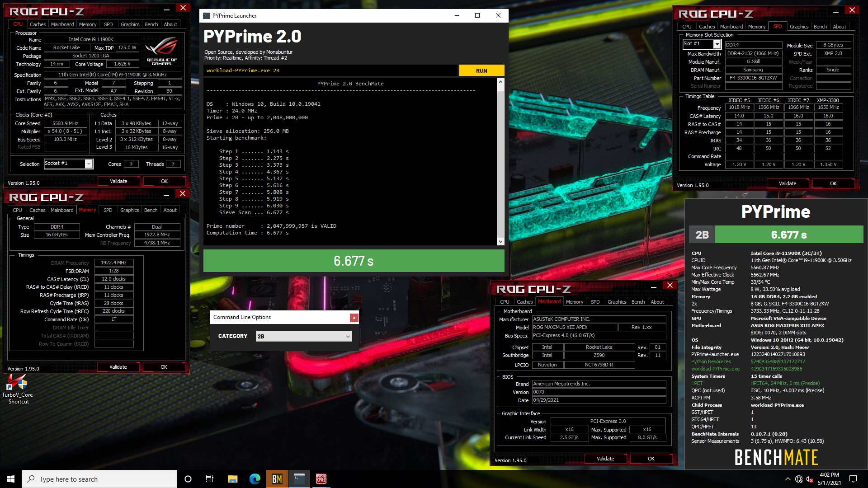Click CAS# Latency value 12.0 clocks

(114, 279)
